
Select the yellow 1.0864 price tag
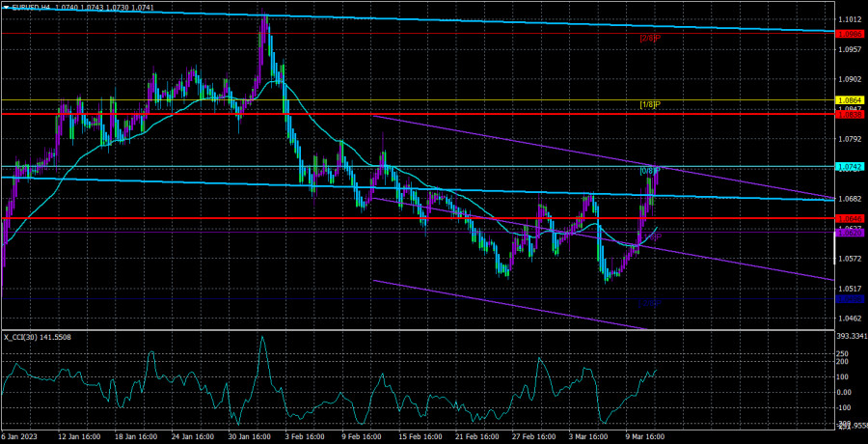(x=850, y=99)
